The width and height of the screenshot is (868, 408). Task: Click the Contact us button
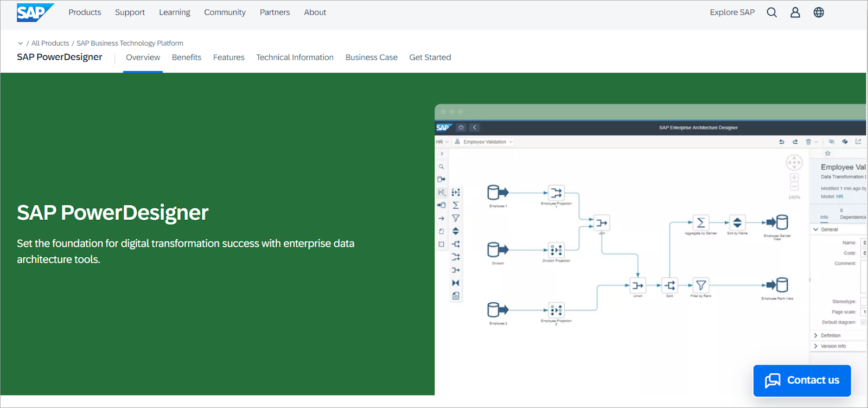click(802, 380)
